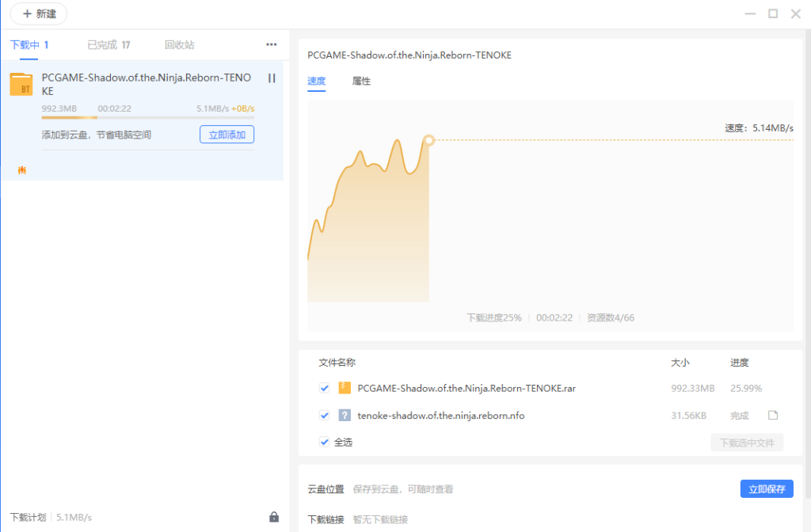Select the PCGAME-Shadow task name in list
Screen dimensions: 811x532
(x=147, y=84)
